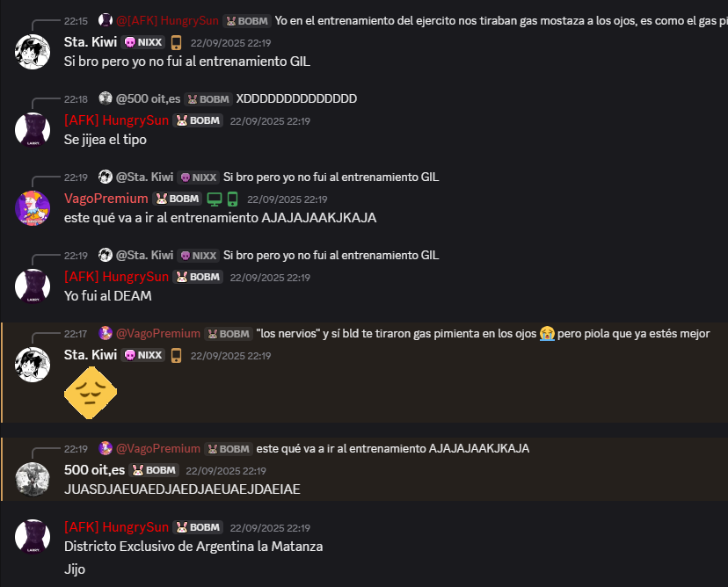Viewport: 728px width, 587px height.
Task: Click HungrySun avatar on "Se jijea el tipo"
Action: click(33, 130)
